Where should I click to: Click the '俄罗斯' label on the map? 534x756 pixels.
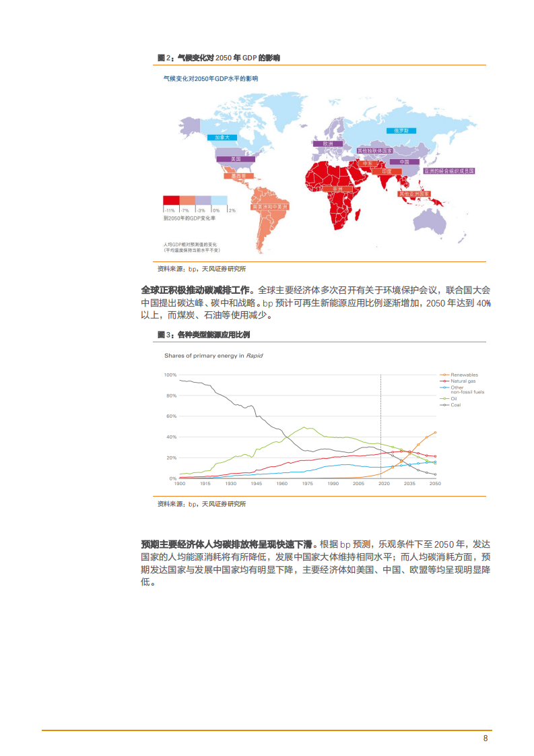(401, 131)
